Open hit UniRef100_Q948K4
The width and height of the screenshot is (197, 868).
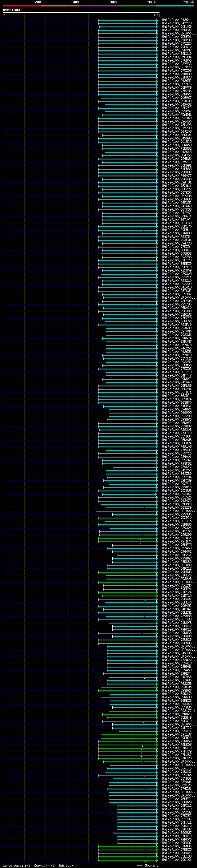(x=177, y=410)
